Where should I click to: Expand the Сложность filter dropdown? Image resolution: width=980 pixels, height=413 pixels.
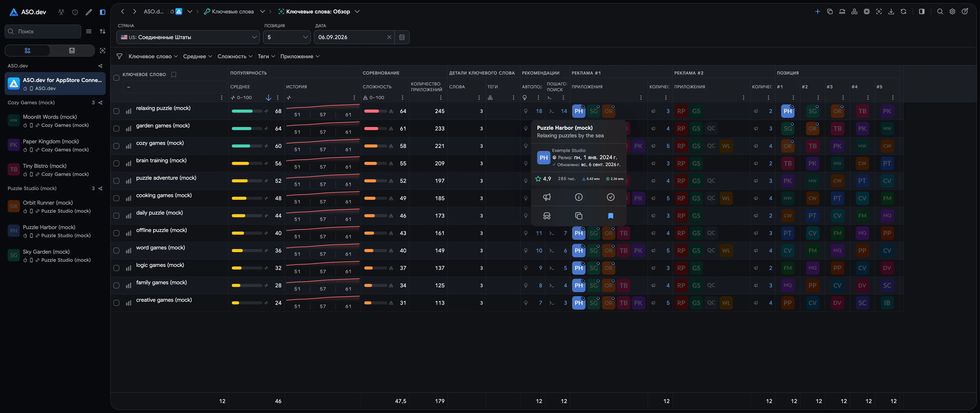click(235, 56)
